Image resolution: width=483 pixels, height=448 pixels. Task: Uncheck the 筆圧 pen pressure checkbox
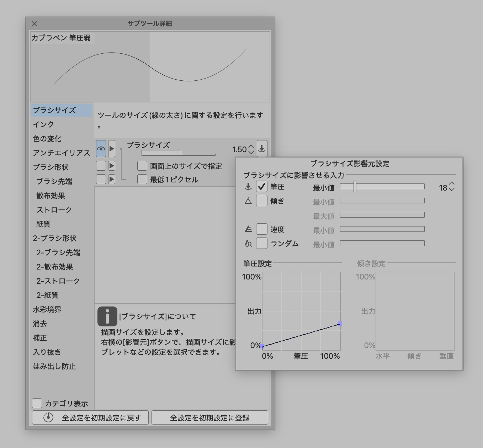pos(262,187)
